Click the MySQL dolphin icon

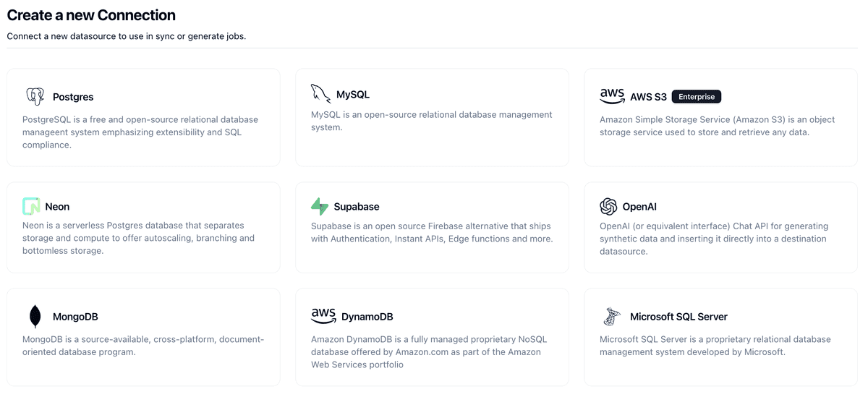pyautogui.click(x=320, y=94)
